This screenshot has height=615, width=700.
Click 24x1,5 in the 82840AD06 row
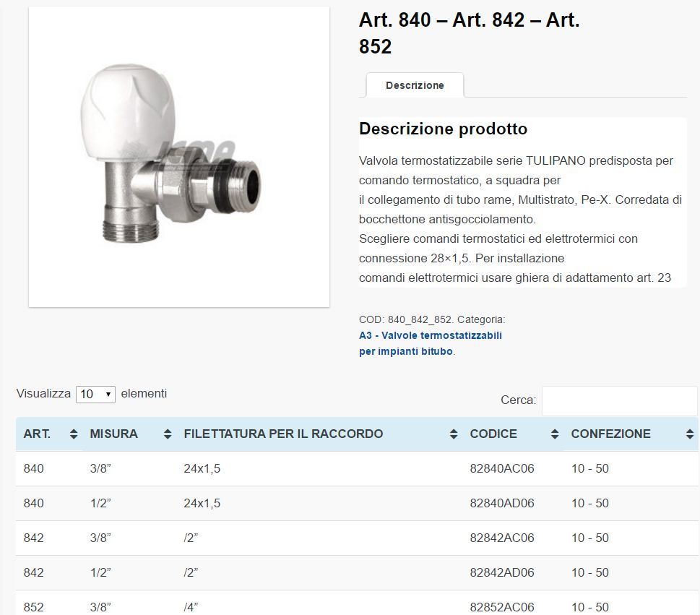tap(202, 503)
